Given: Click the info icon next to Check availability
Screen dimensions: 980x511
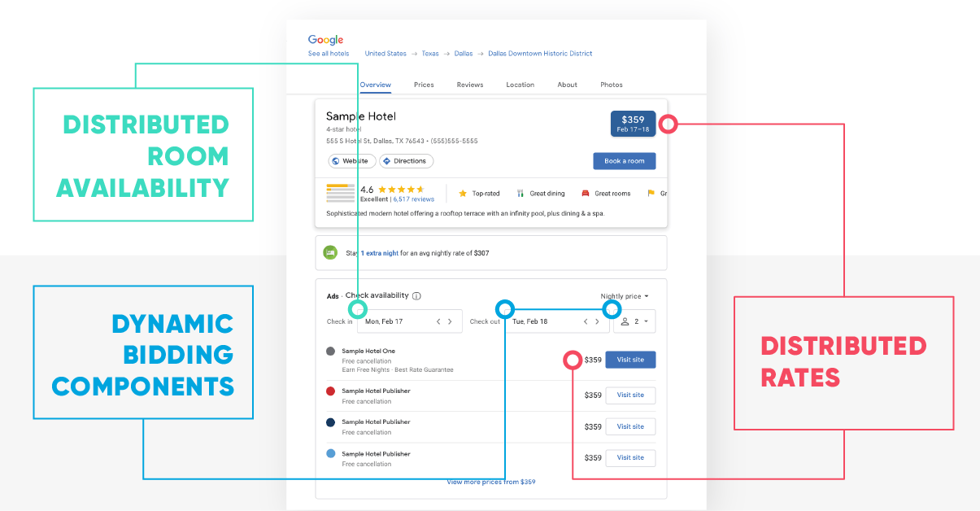Looking at the screenshot, I should 416,296.
